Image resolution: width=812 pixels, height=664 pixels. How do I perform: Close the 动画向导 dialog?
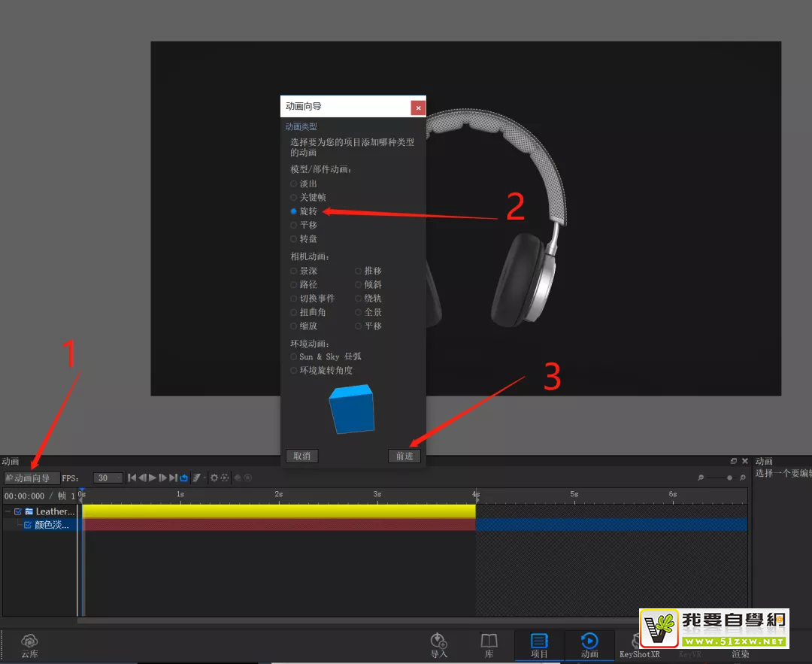(418, 108)
